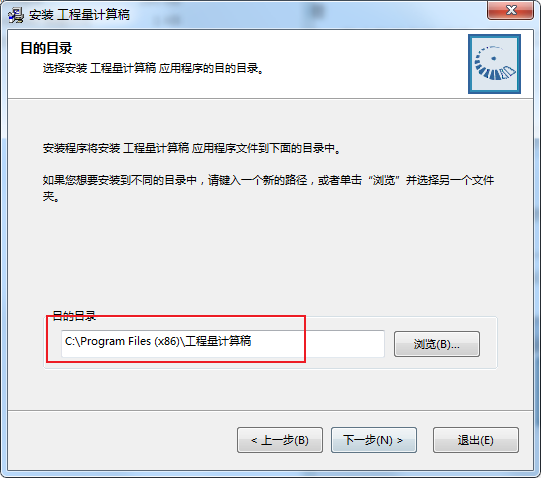The height and width of the screenshot is (478, 541).
Task: Place the cursor after 工程量计算稿 in the path
Action: [252, 341]
